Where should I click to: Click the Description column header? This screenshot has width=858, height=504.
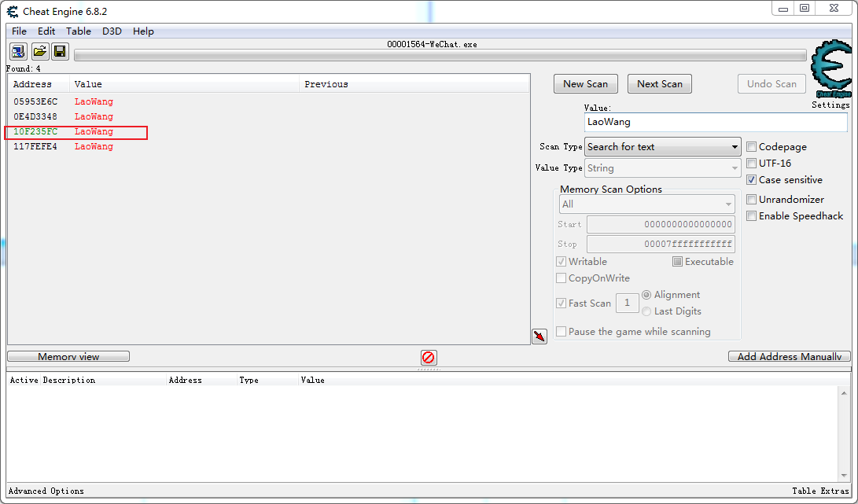104,381
